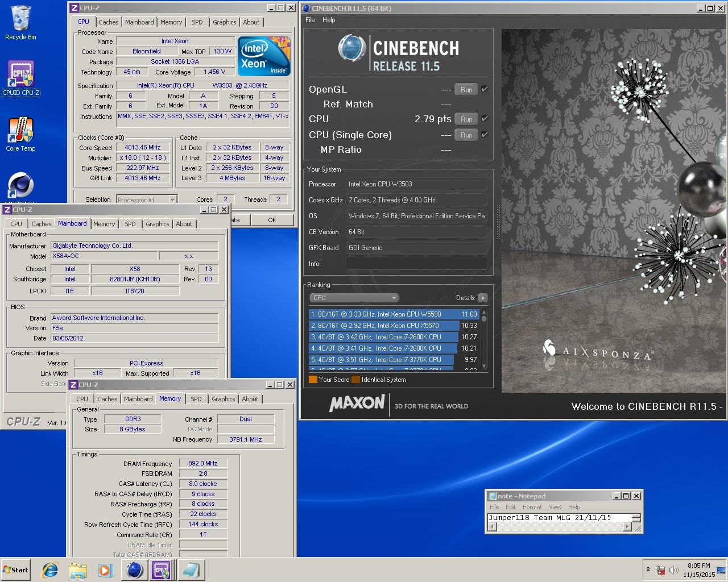Click the Cinebench ranking list scrollbar
The height and width of the screenshot is (582, 728).
point(484,339)
